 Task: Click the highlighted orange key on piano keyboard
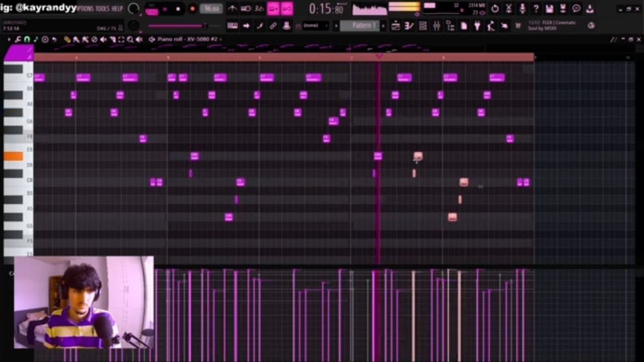coord(13,156)
